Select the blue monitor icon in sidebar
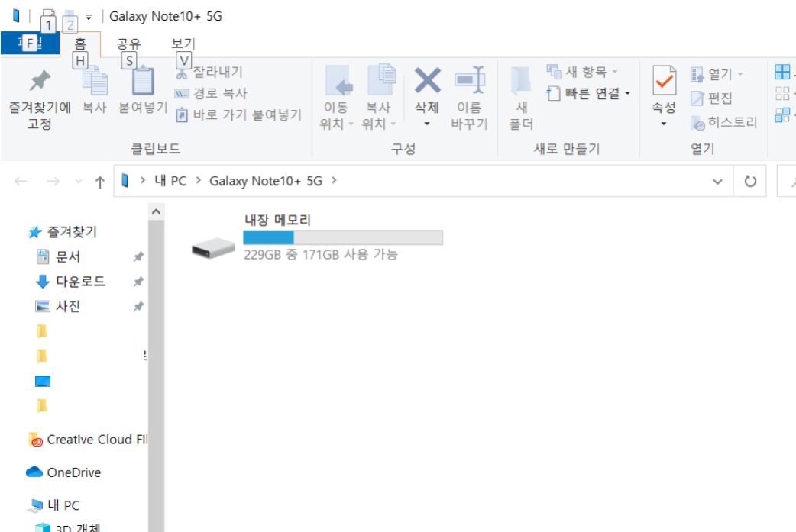The height and width of the screenshot is (532, 796). (43, 382)
